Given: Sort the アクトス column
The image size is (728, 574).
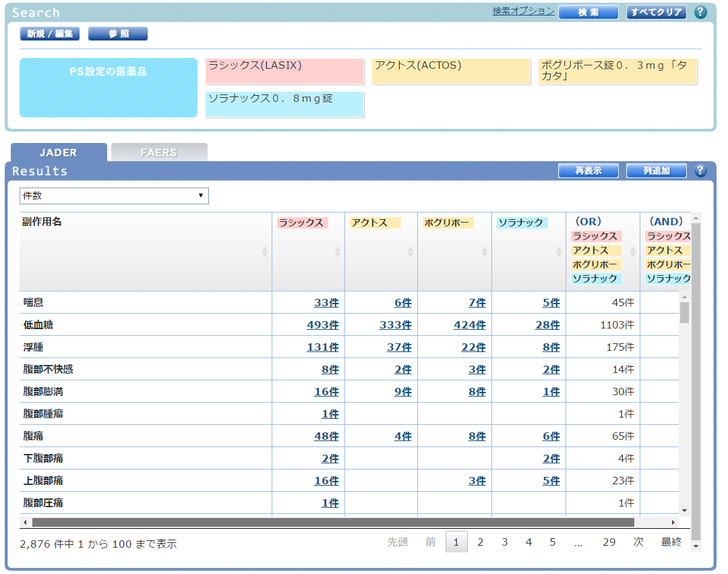Looking at the screenshot, I should (x=411, y=251).
